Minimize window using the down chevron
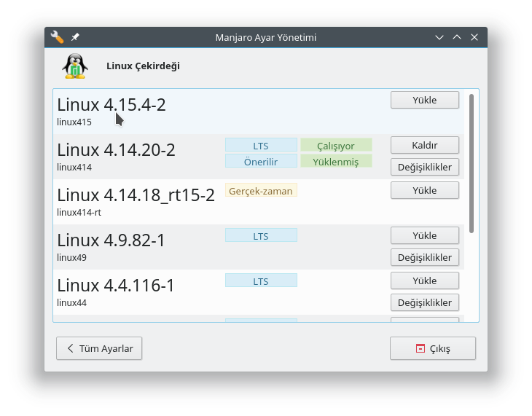Image resolution: width=532 pixels, height=416 pixels. point(439,37)
